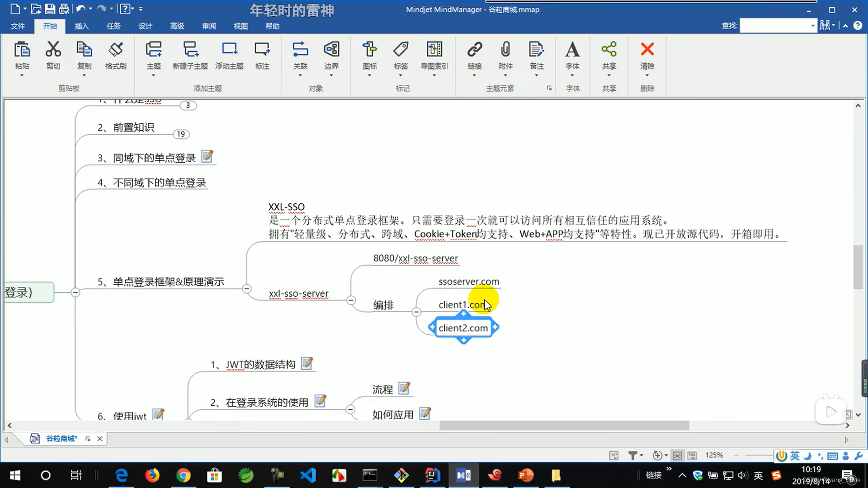Switch to the 设计 (Design) ribbon tab
Screen dimensions: 868x488
click(x=145, y=26)
